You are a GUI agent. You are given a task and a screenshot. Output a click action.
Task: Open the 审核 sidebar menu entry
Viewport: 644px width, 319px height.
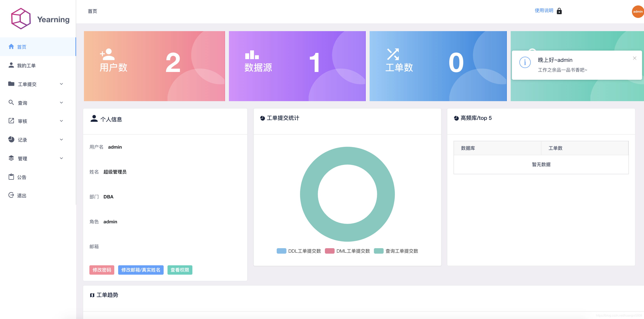(23, 121)
